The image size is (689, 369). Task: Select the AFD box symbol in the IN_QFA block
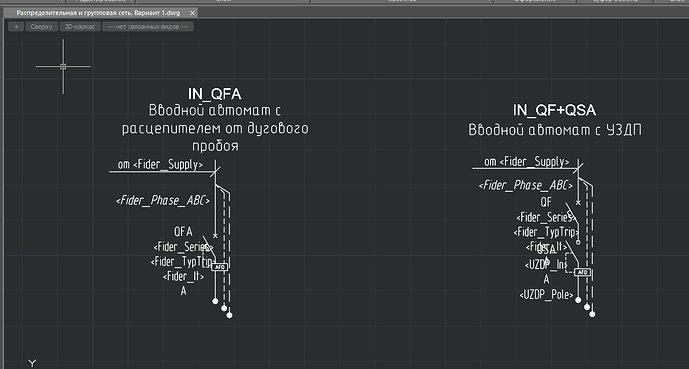click(220, 266)
